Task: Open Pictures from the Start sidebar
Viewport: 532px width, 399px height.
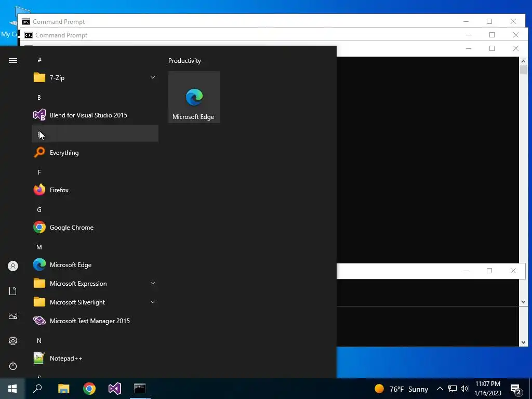Action: pos(13,316)
